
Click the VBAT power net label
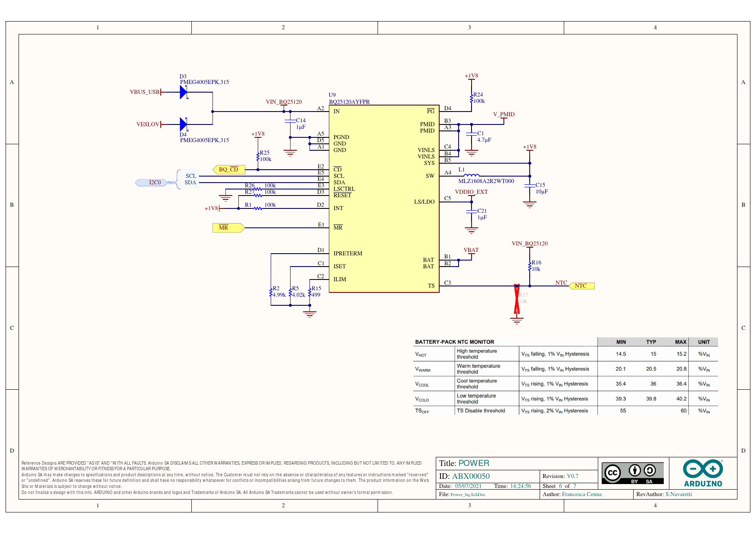coord(471,250)
